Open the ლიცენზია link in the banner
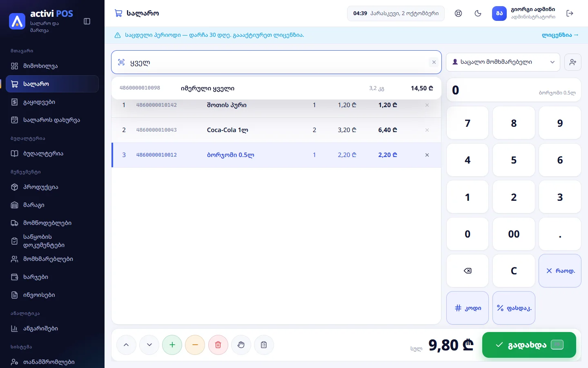The height and width of the screenshot is (368, 588). [x=560, y=35]
